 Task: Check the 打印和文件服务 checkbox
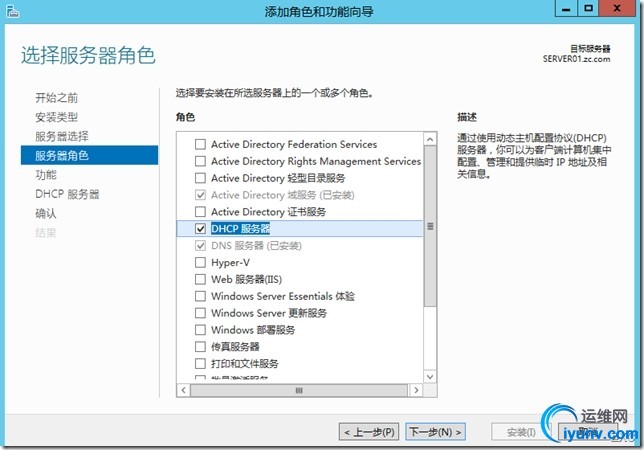click(200, 363)
